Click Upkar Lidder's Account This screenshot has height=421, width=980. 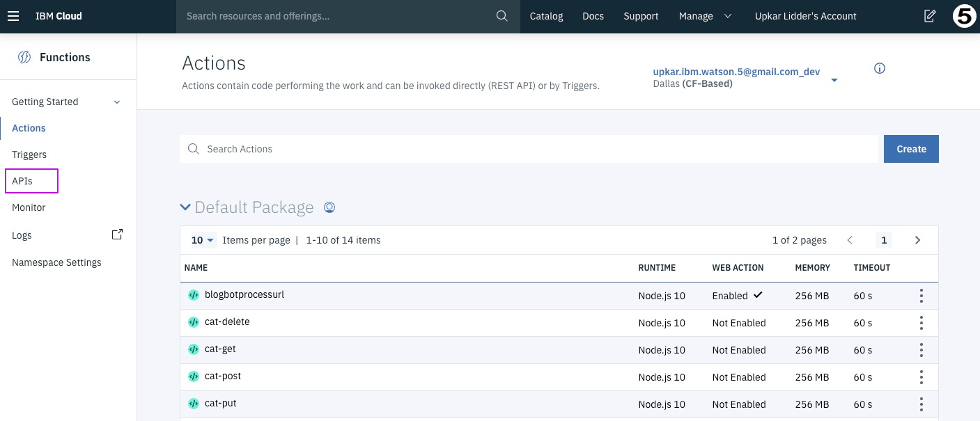pos(806,16)
